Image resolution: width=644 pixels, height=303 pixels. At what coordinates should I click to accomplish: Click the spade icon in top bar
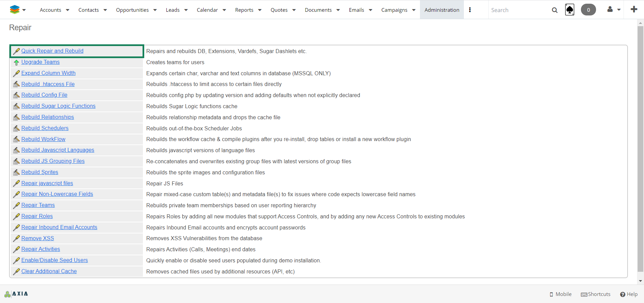[x=570, y=10]
